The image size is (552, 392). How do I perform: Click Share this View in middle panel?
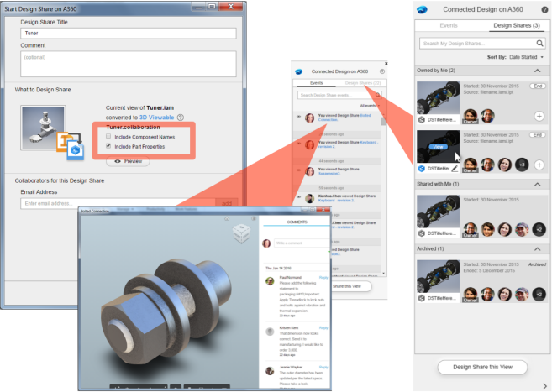point(347,286)
